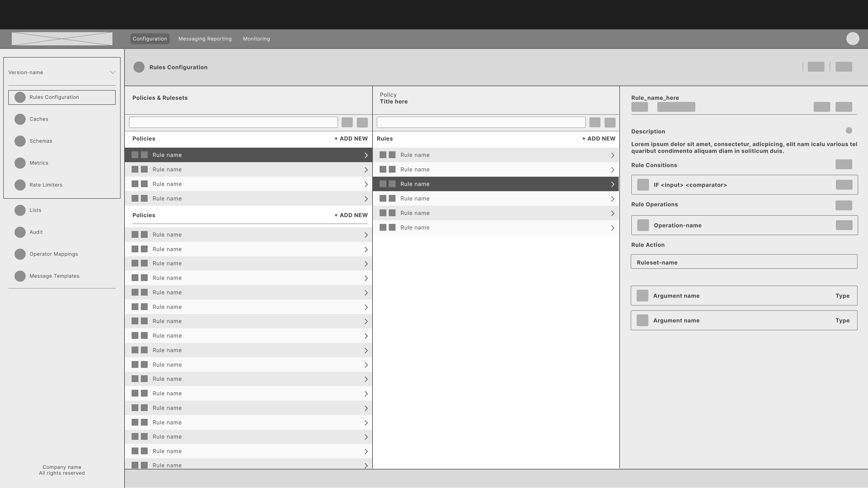868x488 pixels.
Task: Toggle the icon beside Operation-name
Action: pyautogui.click(x=643, y=225)
